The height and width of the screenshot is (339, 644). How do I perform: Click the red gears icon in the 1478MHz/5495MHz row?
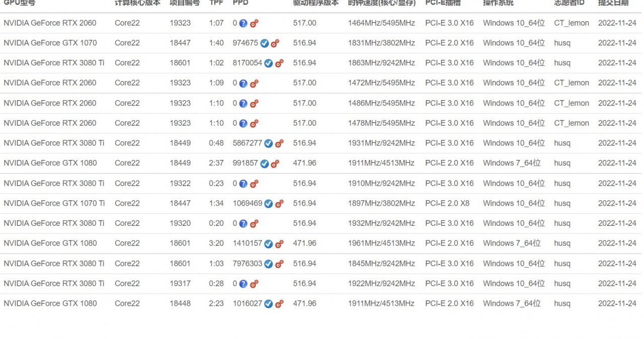(255, 123)
